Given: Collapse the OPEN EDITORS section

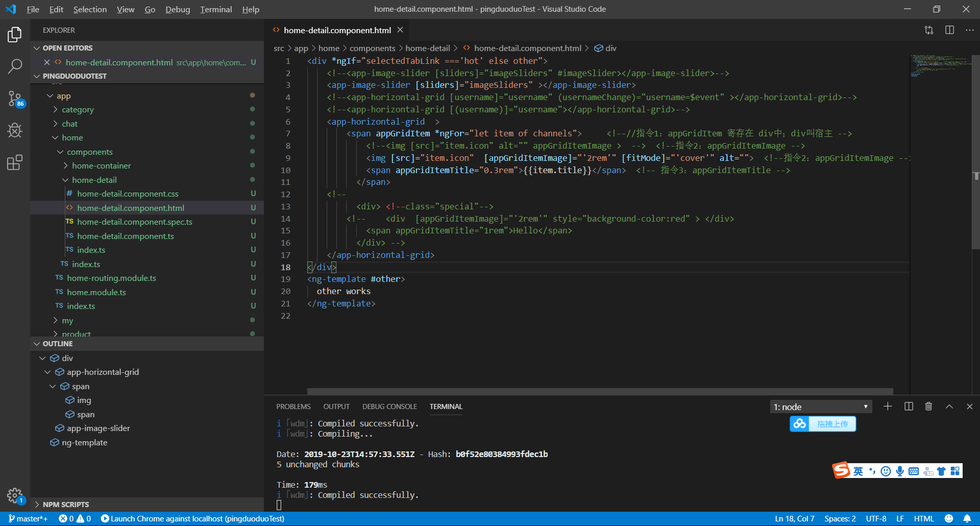Looking at the screenshot, I should coord(147,48).
